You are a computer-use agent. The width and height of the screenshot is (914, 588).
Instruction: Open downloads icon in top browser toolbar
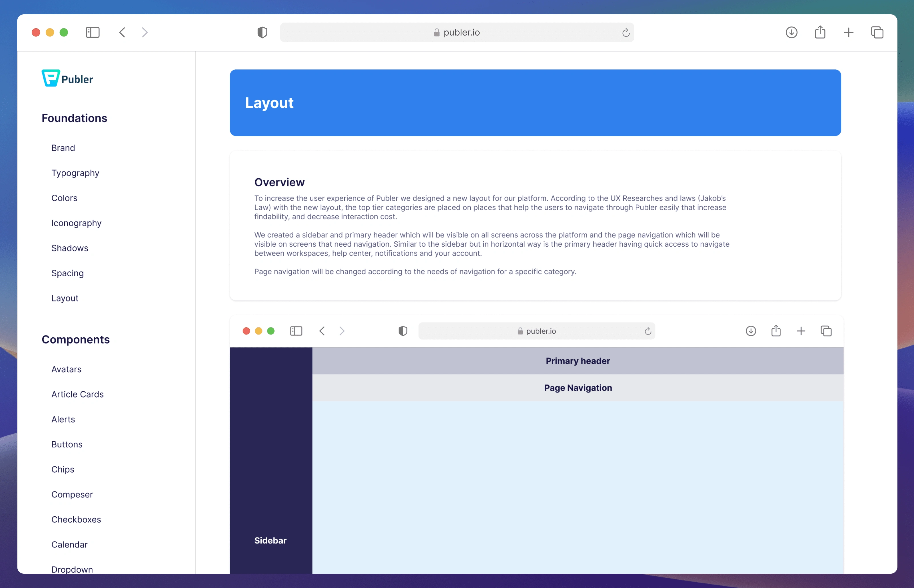(791, 33)
